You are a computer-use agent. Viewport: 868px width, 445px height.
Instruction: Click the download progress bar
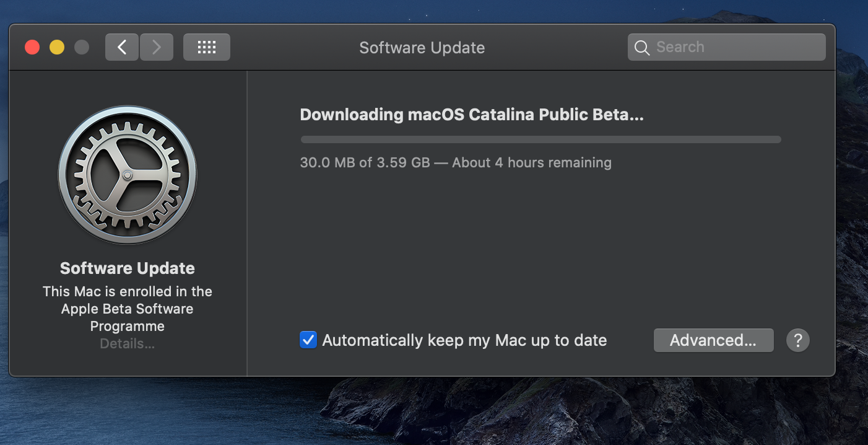pos(540,139)
